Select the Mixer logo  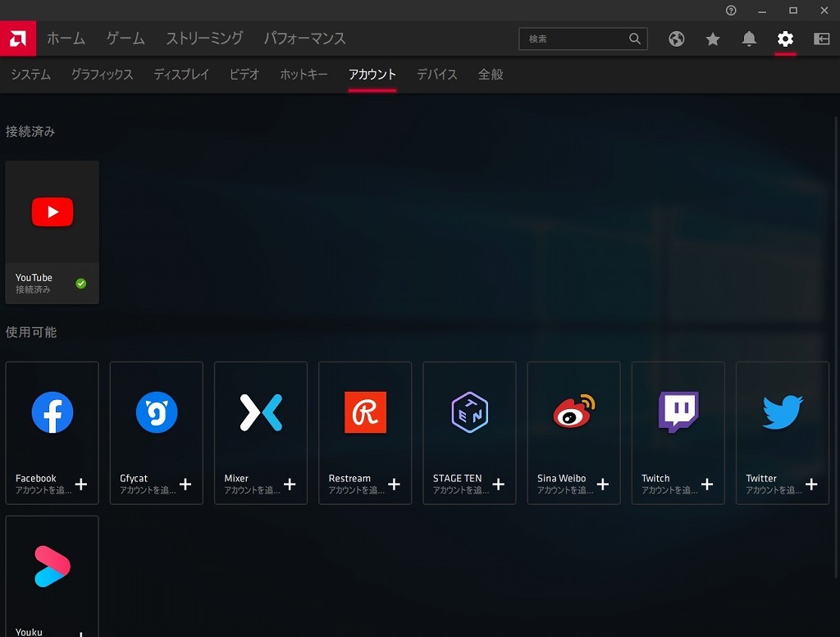[261, 412]
